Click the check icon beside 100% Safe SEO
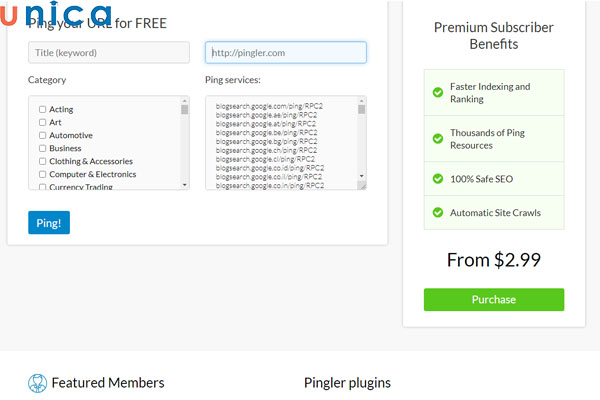Viewport: 600px width, 400px height. coord(438,179)
